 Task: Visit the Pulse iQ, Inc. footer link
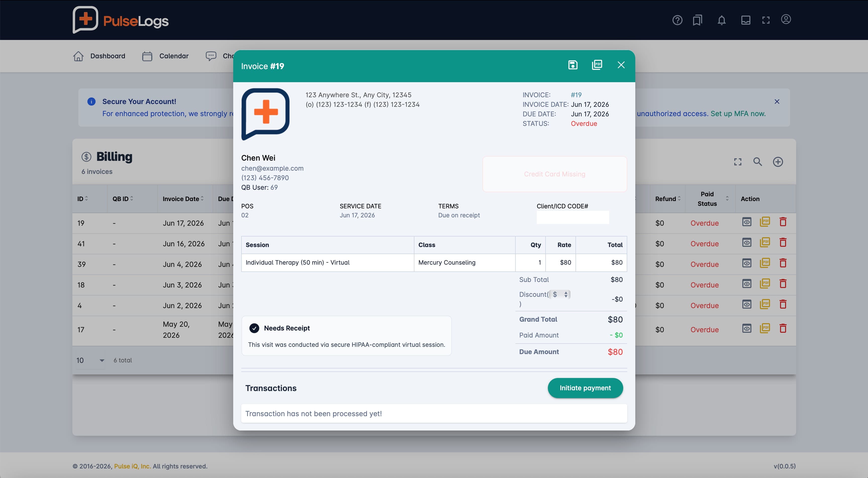132,466
